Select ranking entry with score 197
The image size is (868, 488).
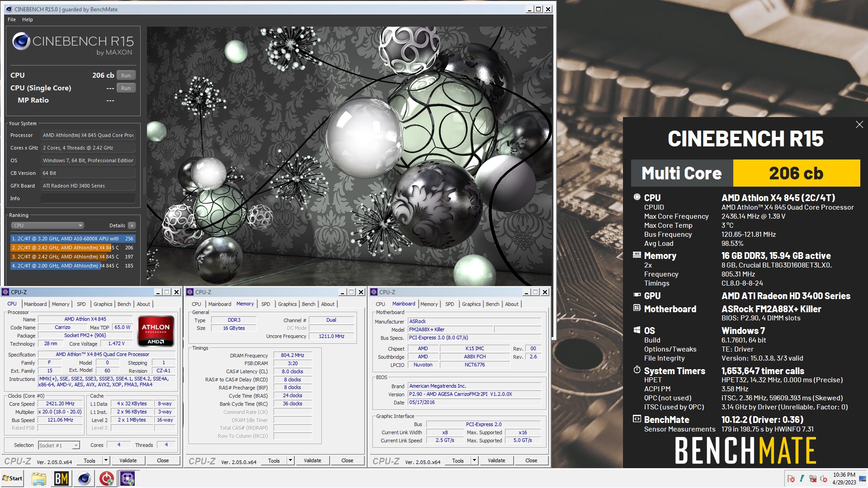pyautogui.click(x=73, y=257)
